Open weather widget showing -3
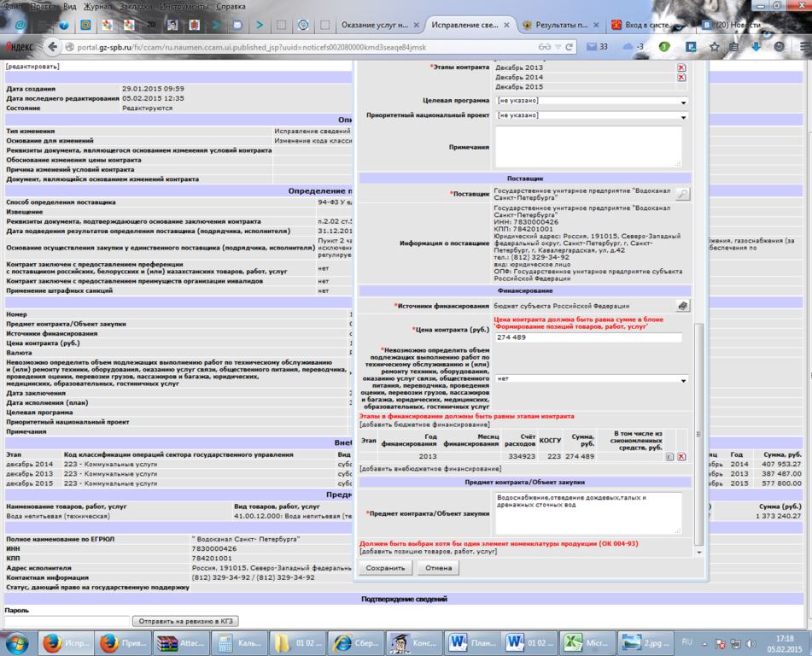The width and height of the screenshot is (812, 656). 634,47
